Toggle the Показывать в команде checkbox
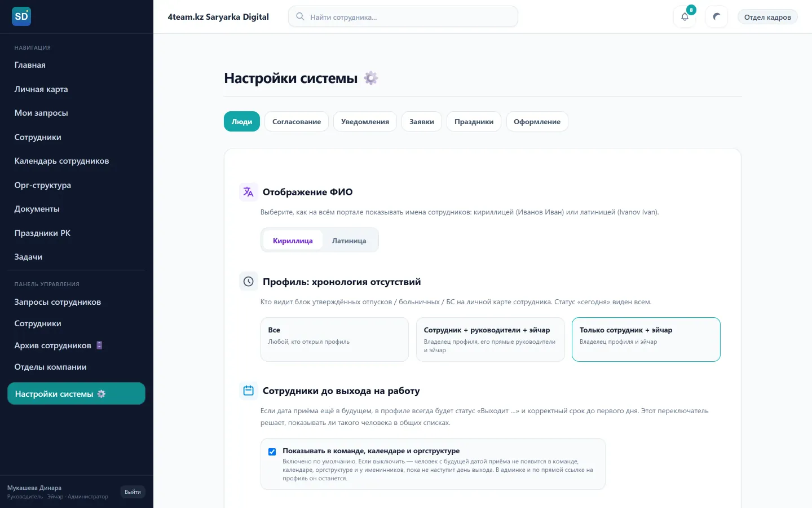 click(272, 452)
